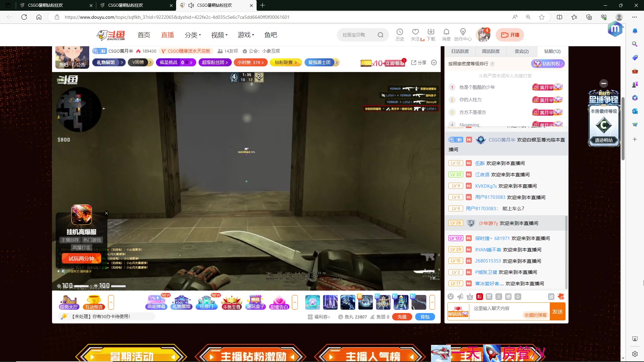
Task: Open the 任务大厅 task hall icon
Action: [x=69, y=302]
